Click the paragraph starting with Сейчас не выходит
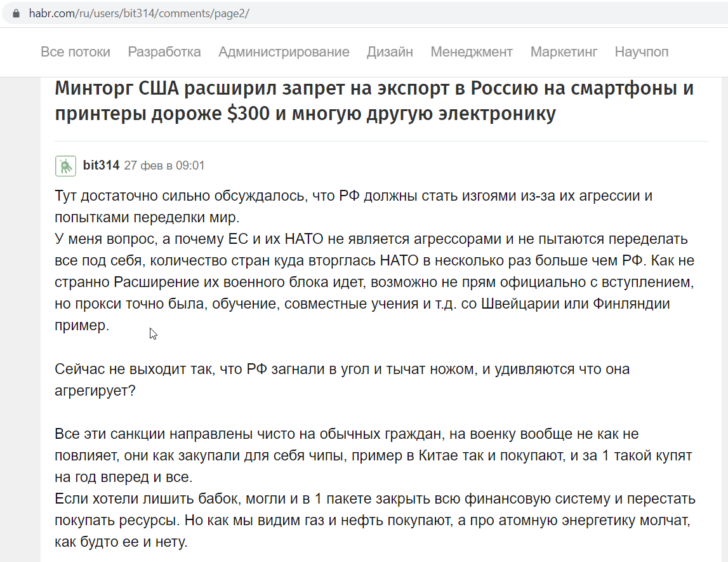 [x=342, y=380]
